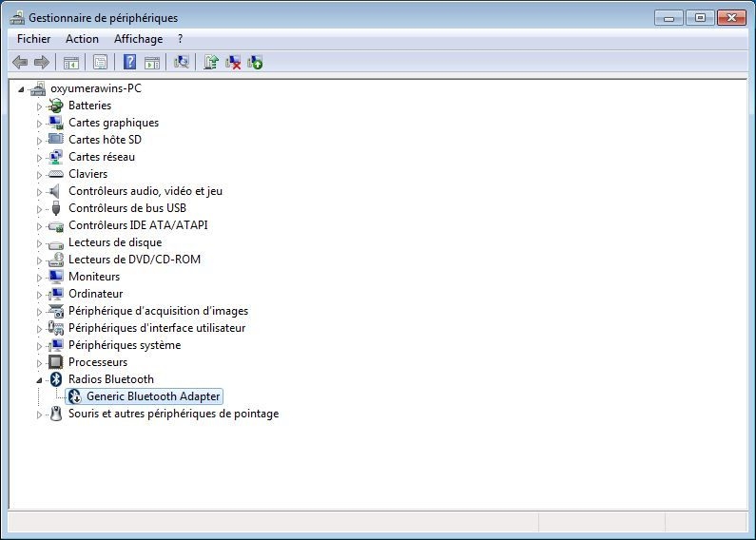Expand Souris et autres périphériques de pointage

(x=39, y=415)
